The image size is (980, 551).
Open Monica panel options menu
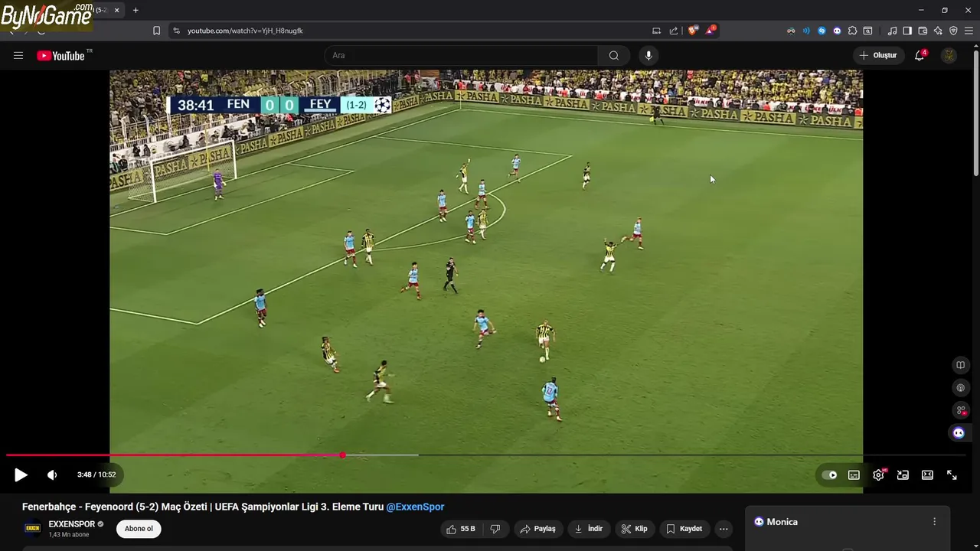934,522
